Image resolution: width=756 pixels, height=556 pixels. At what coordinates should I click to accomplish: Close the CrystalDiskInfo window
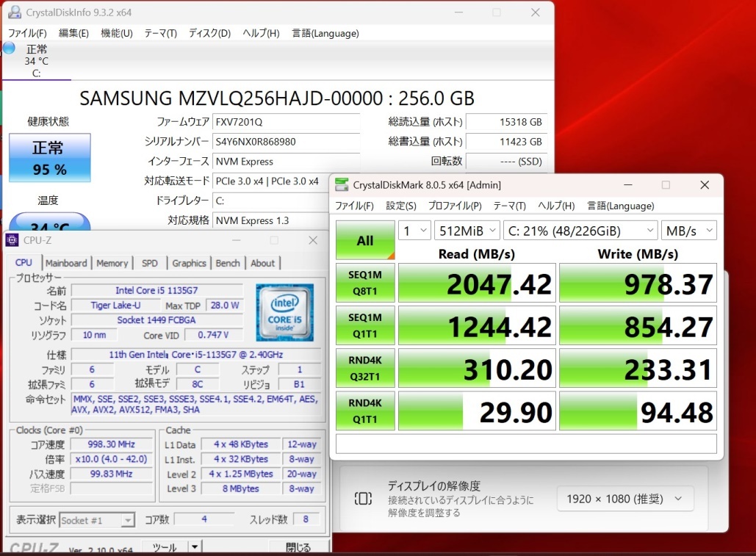pyautogui.click(x=535, y=12)
